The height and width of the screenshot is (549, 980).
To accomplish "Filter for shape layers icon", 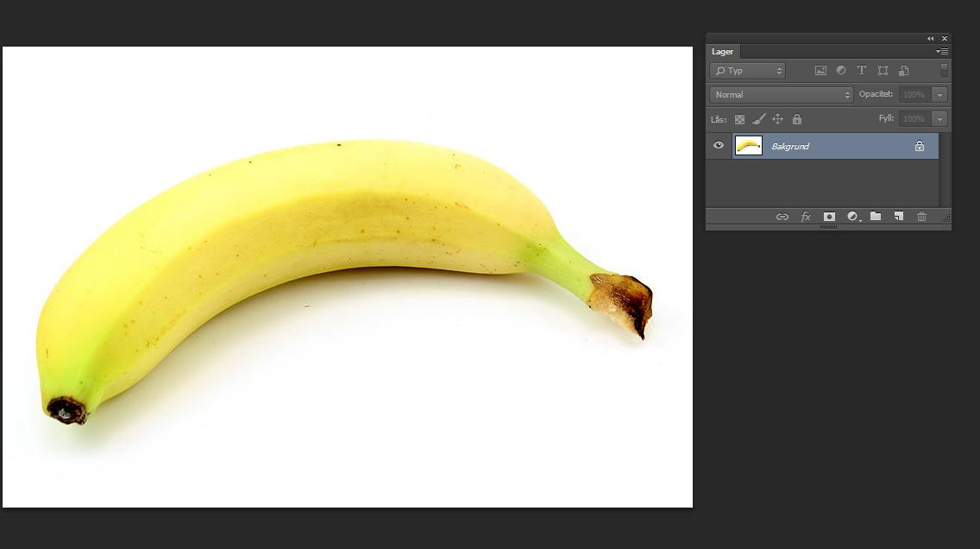I will point(884,70).
